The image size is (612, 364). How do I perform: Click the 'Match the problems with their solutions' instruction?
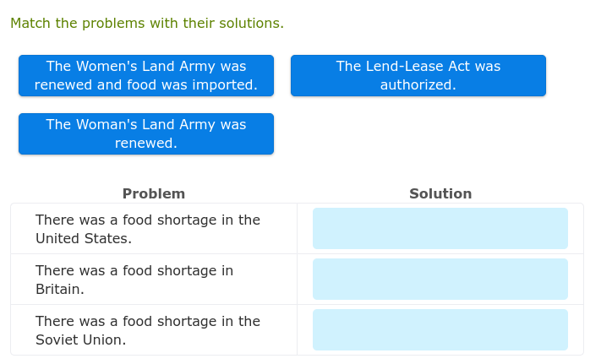147,24
